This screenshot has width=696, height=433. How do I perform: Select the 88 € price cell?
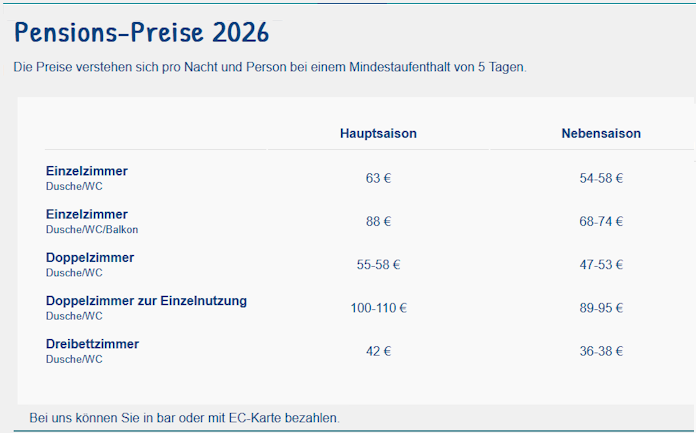[378, 221]
